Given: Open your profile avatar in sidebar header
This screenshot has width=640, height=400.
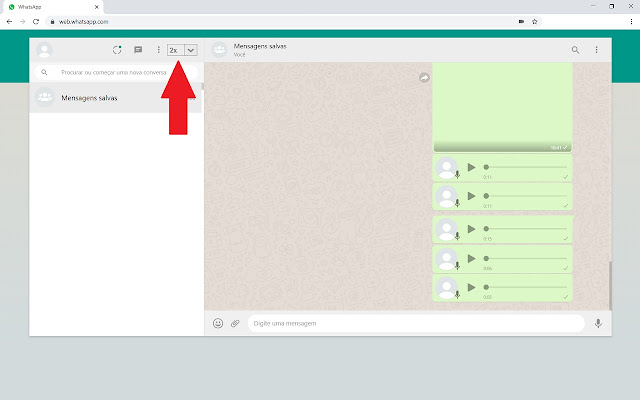Looking at the screenshot, I should [44, 50].
